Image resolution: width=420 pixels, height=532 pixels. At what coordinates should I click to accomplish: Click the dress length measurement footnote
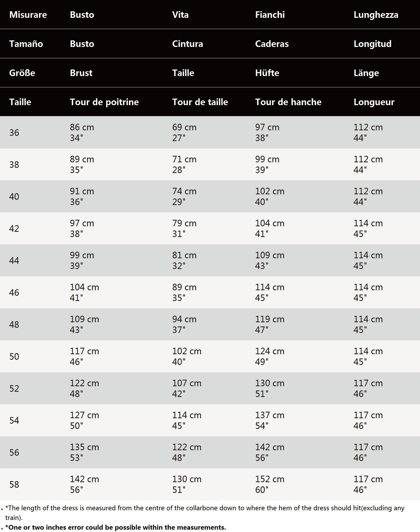(205, 513)
